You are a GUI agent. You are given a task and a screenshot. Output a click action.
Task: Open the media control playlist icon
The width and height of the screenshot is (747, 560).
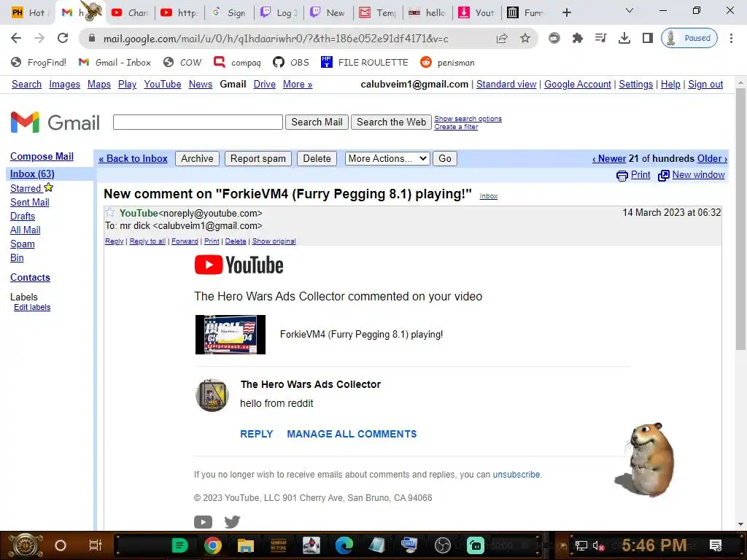coord(601,38)
